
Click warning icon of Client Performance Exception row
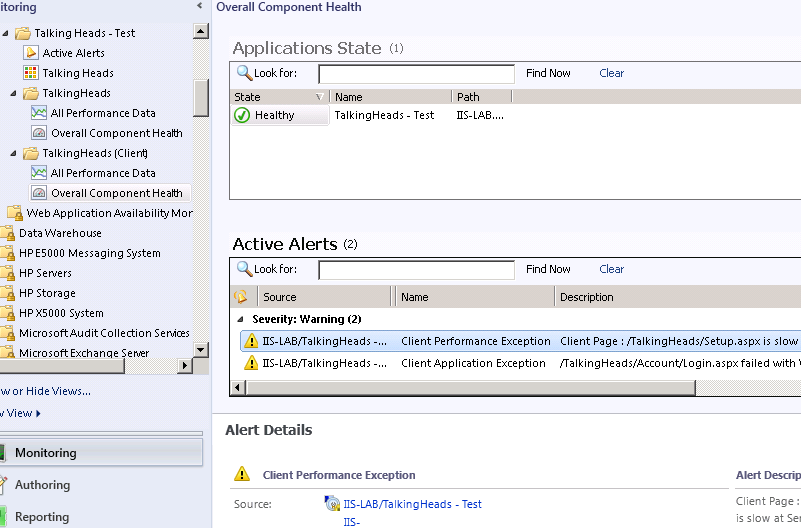[251, 341]
